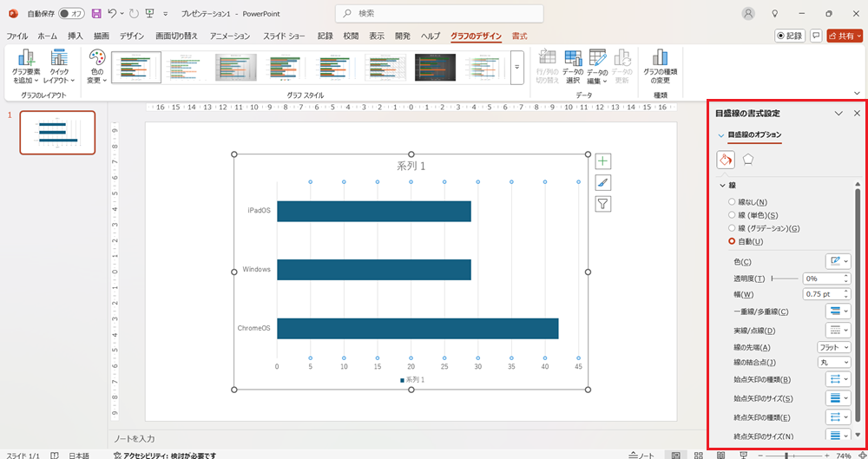Viewport: 868px width, 459px height.
Task: Open グラフ要素を追加 (Add Chart Element)
Action: click(26, 67)
